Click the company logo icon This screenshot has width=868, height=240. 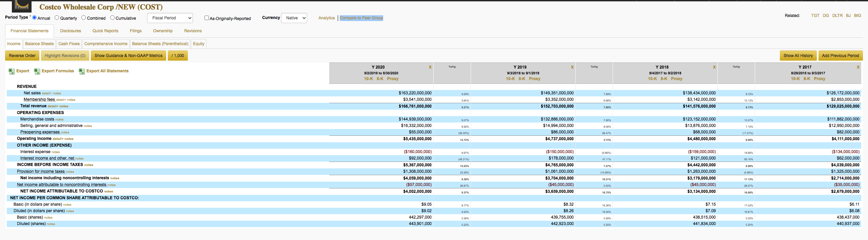22,6
